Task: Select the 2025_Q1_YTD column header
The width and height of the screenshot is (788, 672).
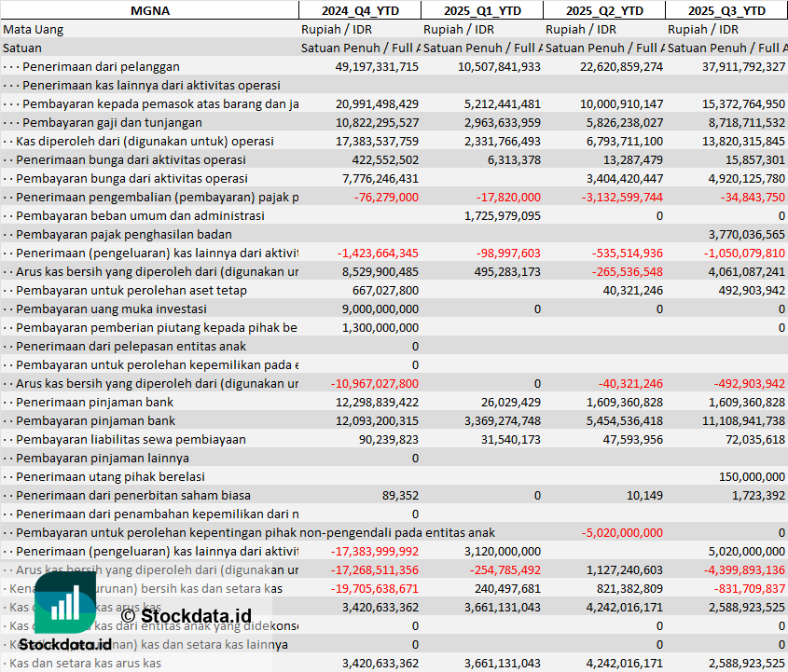Action: pos(481,10)
